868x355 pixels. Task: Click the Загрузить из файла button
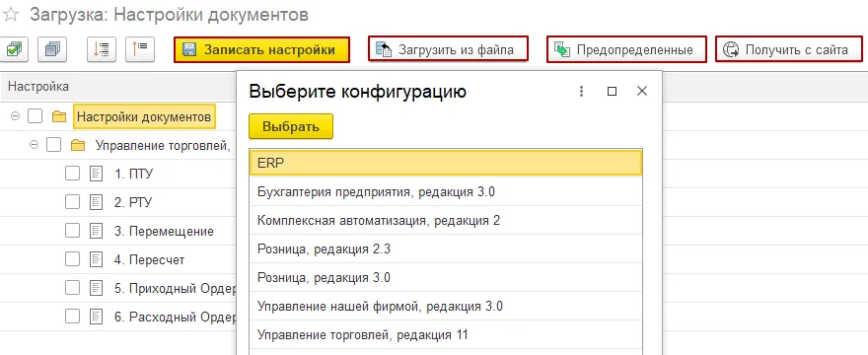[x=448, y=50]
